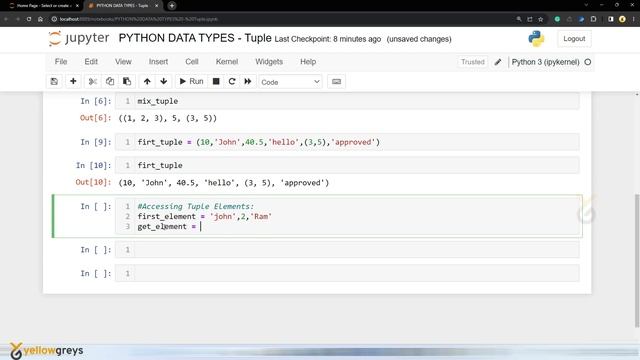Click the browser side panel icon
This screenshot has height=360, width=640.
pos(611,19)
